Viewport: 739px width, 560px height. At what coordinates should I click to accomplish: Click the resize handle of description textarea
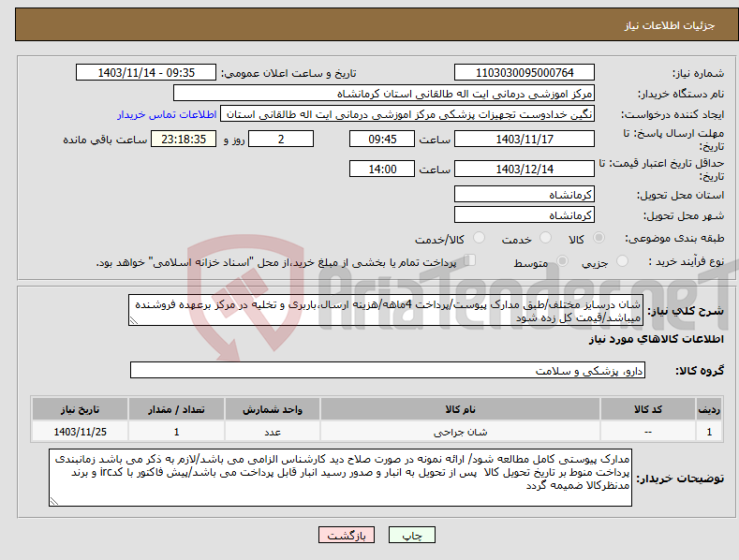[x=134, y=320]
